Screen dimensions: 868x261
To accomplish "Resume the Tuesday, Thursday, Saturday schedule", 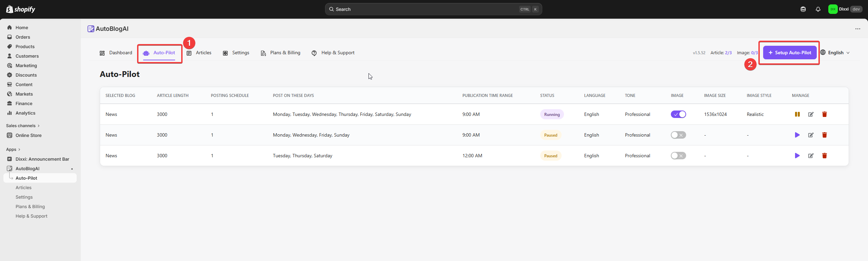I will tap(797, 156).
